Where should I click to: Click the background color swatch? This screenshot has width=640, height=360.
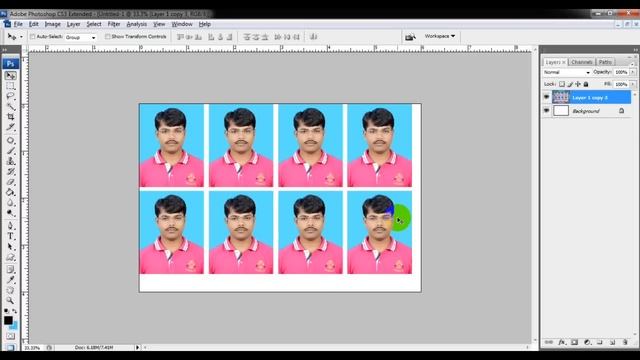pos(14,325)
